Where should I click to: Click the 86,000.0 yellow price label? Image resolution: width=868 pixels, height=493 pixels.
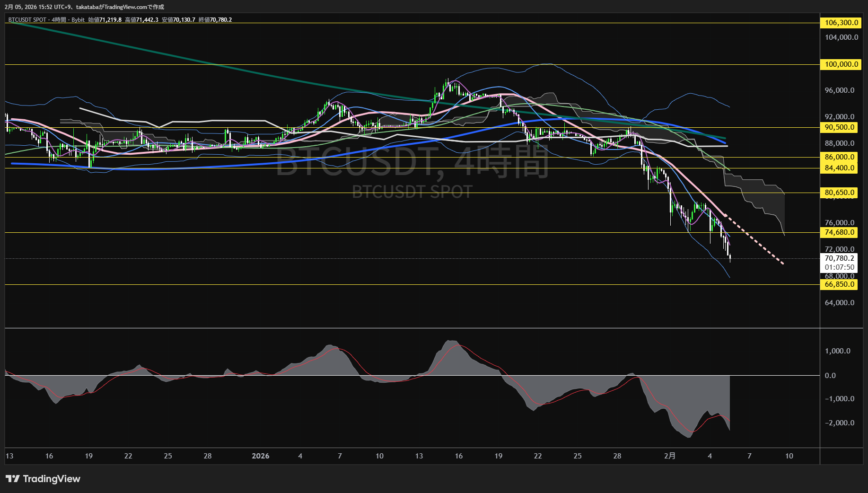click(x=839, y=157)
